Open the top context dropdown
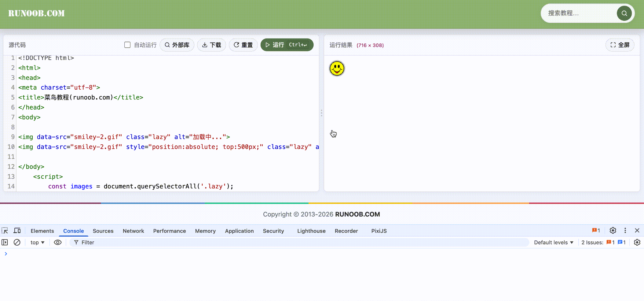Viewport: 644px width, 301px height. click(x=37, y=242)
